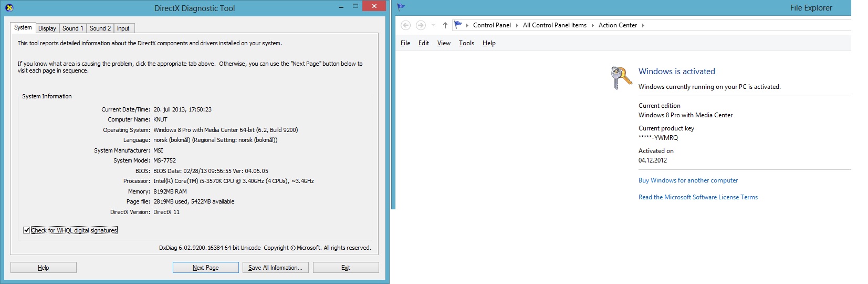The image size is (868, 284).
Task: Open the View menu in File Explorer
Action: pyautogui.click(x=444, y=43)
